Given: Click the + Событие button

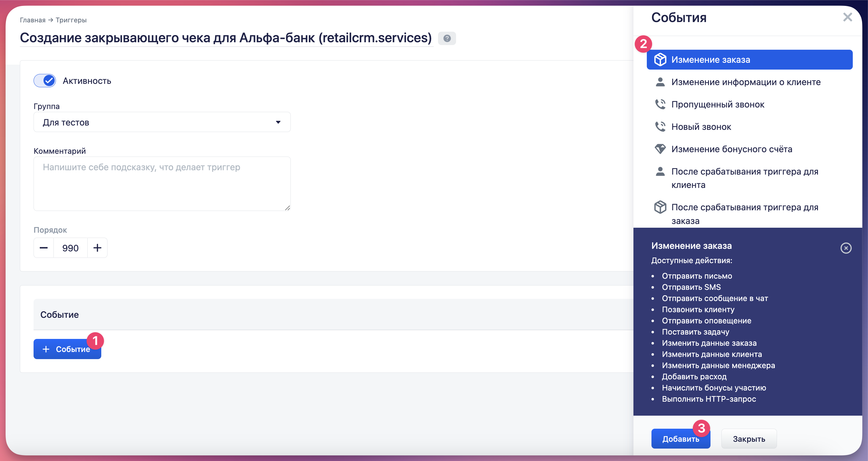Looking at the screenshot, I should 67,349.
